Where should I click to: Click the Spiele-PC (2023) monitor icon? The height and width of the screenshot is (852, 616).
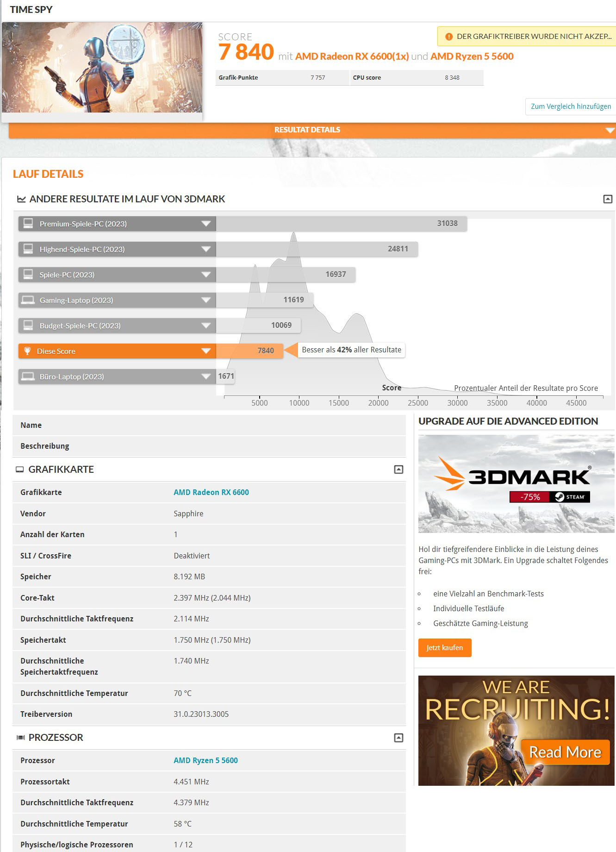(x=28, y=275)
